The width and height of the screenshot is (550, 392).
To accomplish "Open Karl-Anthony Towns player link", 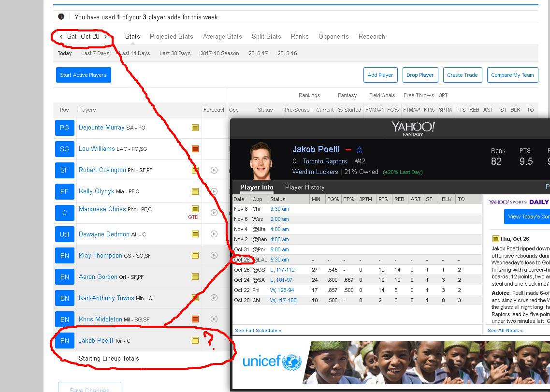I will (x=106, y=298).
